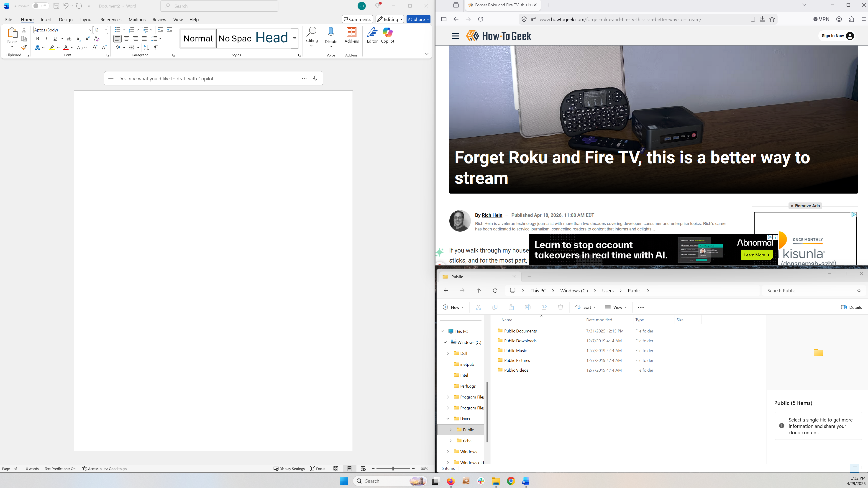Click the Copilot draft microphone icon
The width and height of the screenshot is (868, 488).
pos(315,79)
